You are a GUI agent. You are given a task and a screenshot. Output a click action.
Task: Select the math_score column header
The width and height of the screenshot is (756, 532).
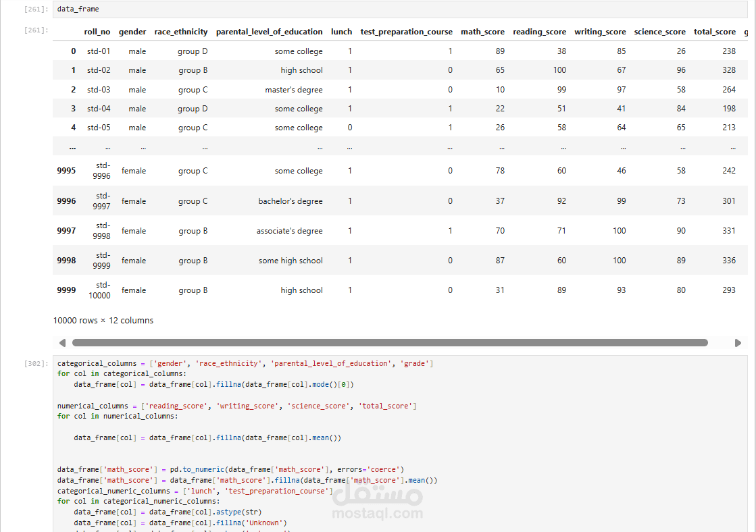[x=482, y=32]
